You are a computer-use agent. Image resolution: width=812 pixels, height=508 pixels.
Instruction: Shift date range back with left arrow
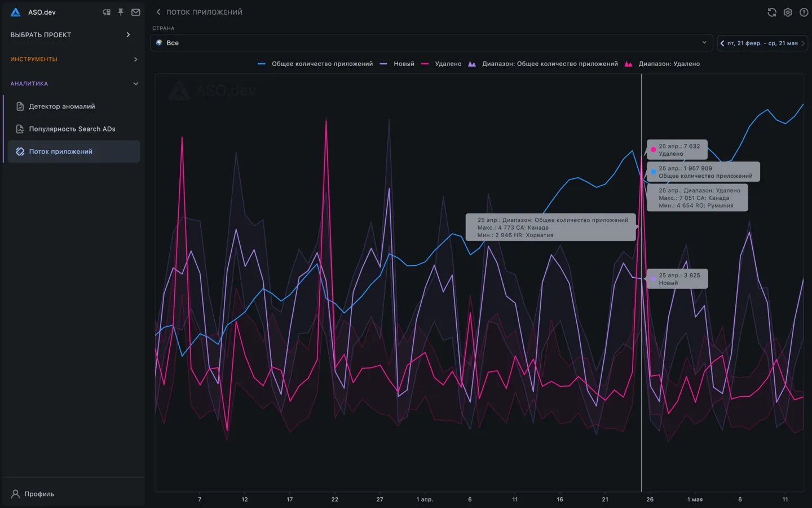tap(722, 43)
